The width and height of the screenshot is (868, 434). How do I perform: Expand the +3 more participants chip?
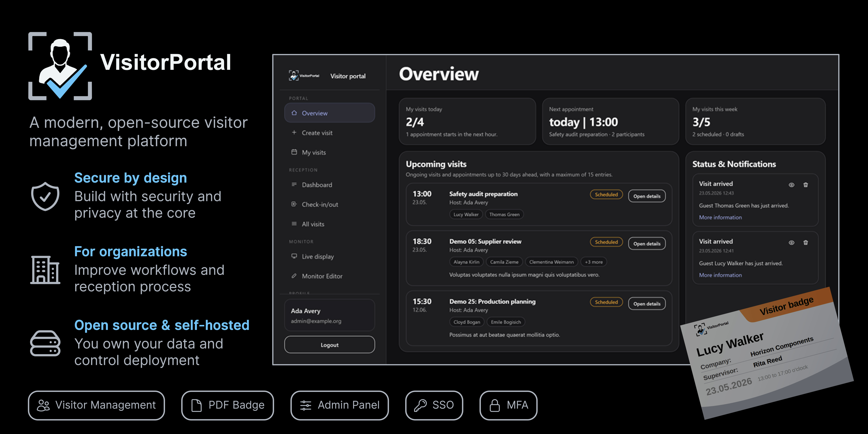[593, 262]
